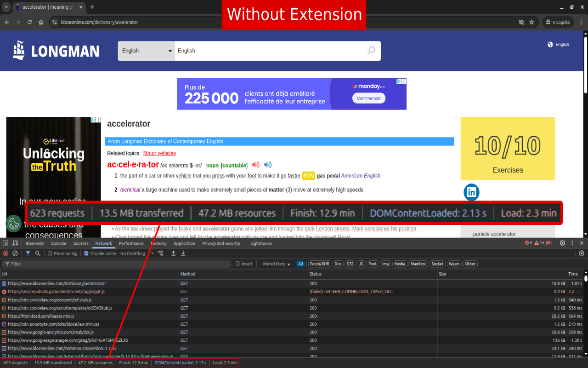Reload the current page
This screenshot has height=368, width=588.
click(30, 22)
